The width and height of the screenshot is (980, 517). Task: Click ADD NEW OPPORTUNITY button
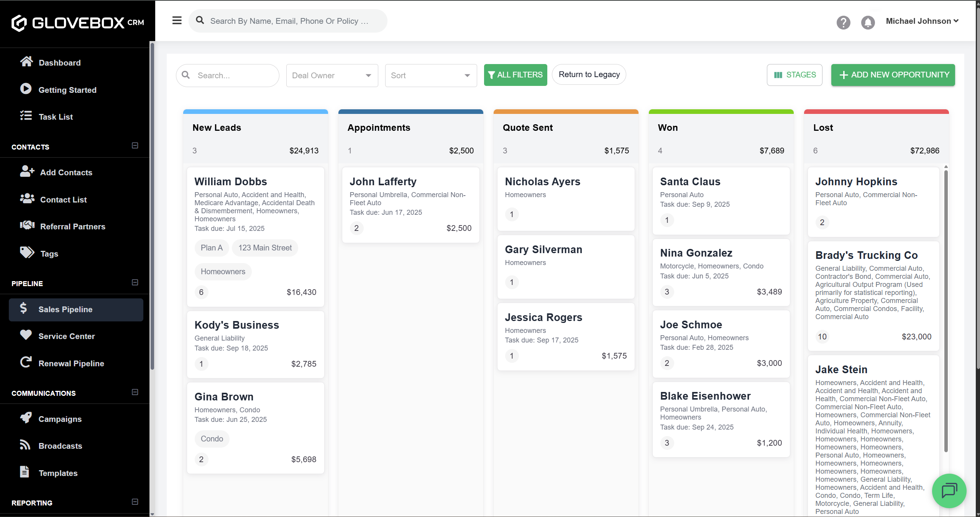click(893, 75)
